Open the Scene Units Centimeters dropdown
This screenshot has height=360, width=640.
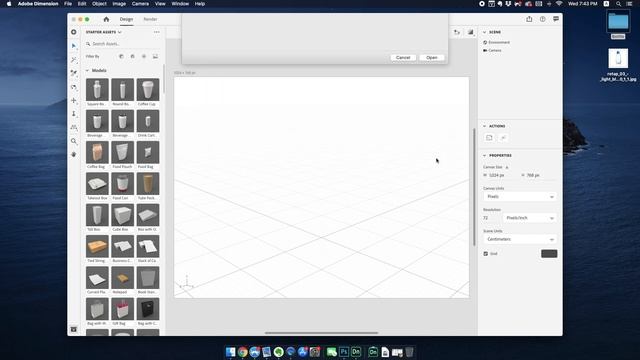pos(520,239)
